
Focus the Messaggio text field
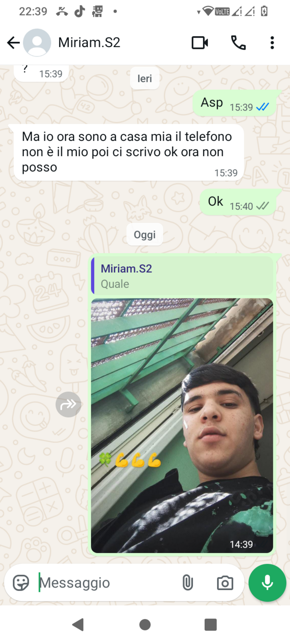click(x=106, y=583)
